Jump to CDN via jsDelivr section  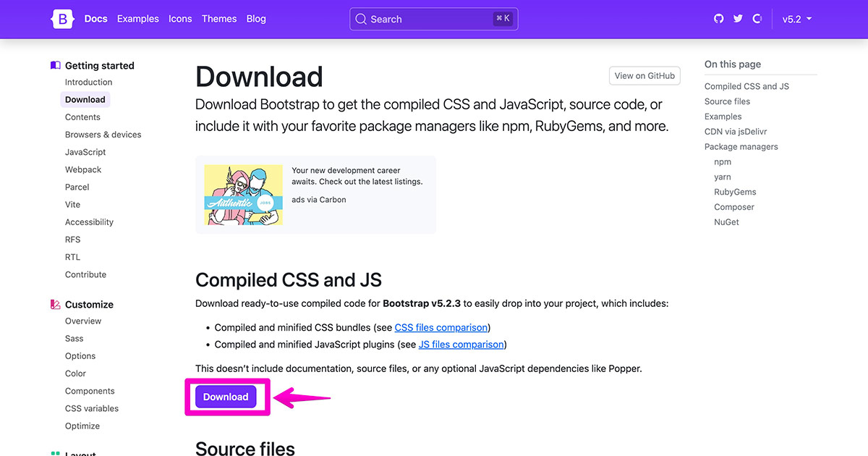pos(736,132)
